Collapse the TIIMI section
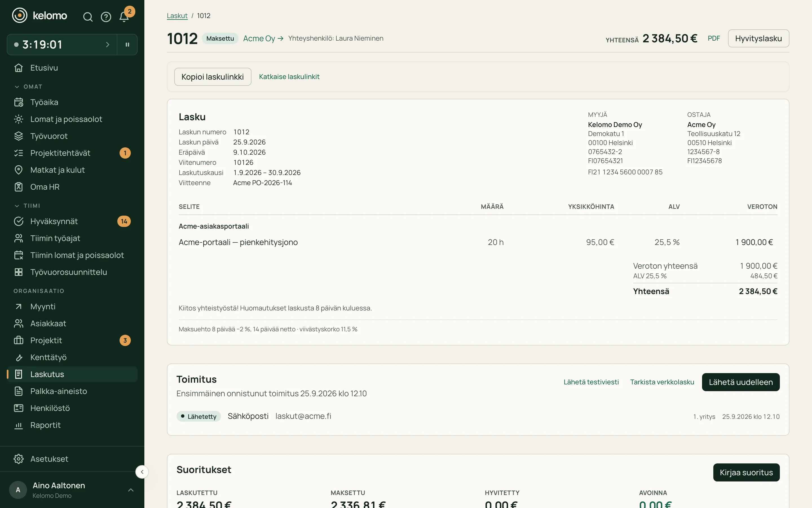Viewport: 812px width, 508px height. (x=27, y=206)
